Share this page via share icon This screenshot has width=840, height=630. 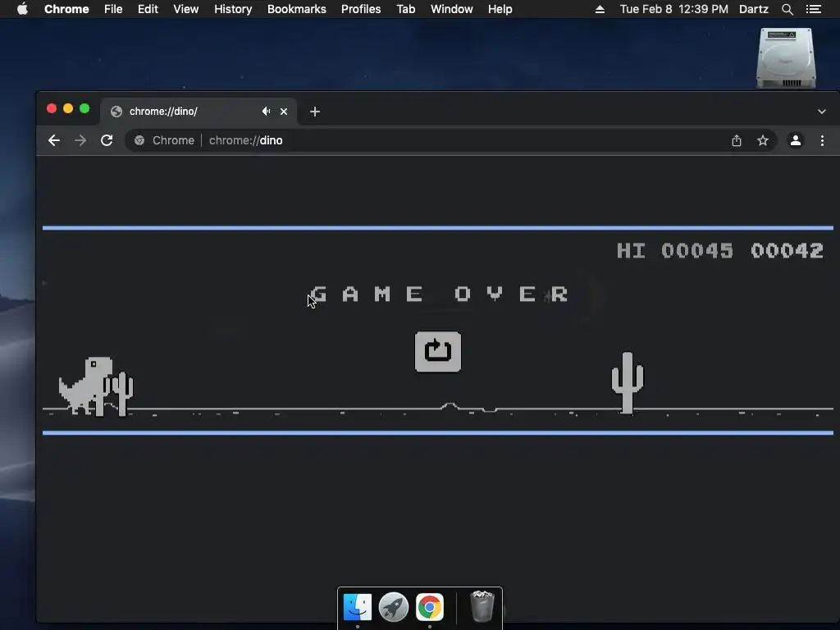point(737,140)
